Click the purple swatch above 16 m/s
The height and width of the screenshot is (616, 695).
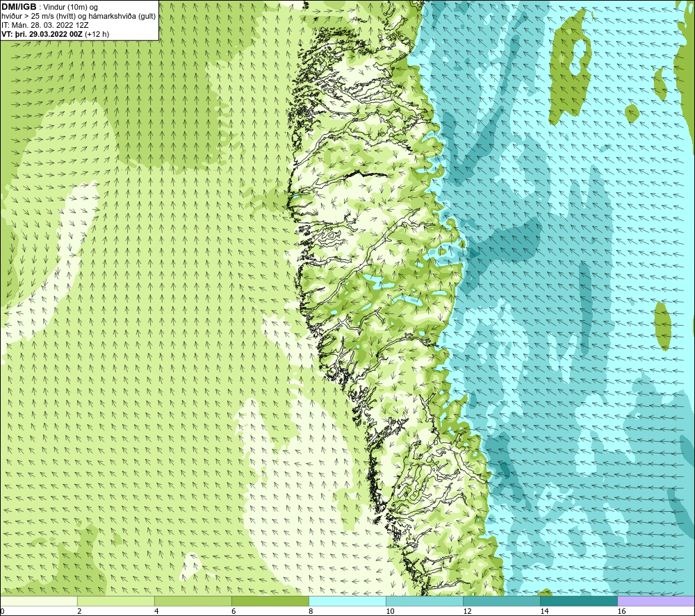point(656,601)
